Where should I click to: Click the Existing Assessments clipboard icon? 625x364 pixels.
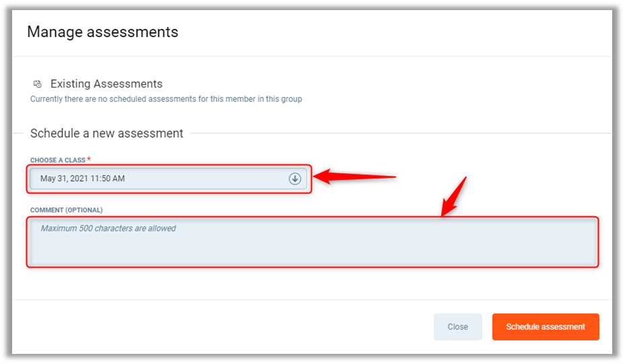pos(38,84)
